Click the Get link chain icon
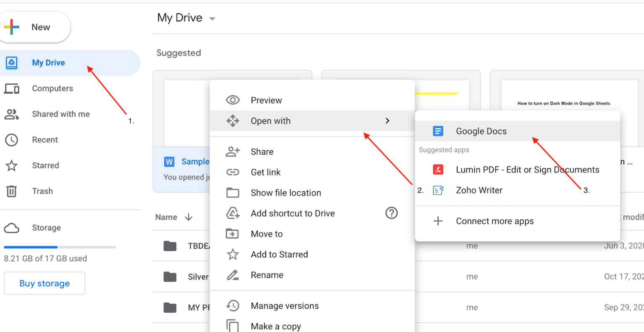 coord(233,172)
